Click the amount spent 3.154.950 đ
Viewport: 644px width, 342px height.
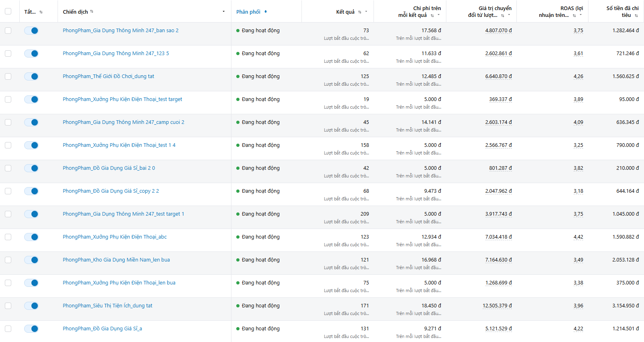(626, 306)
